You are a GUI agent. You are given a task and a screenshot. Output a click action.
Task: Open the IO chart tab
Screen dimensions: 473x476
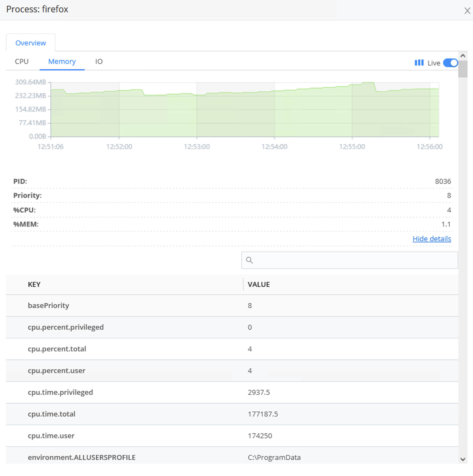coord(99,62)
